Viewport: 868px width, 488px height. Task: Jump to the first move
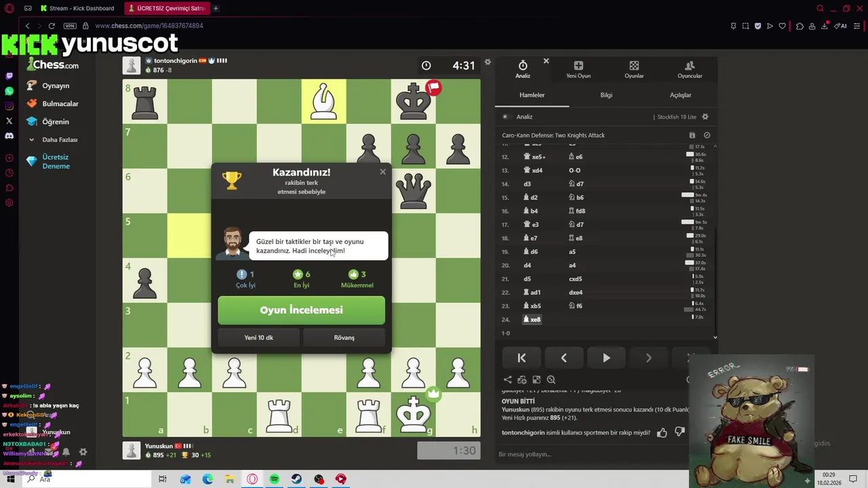521,358
